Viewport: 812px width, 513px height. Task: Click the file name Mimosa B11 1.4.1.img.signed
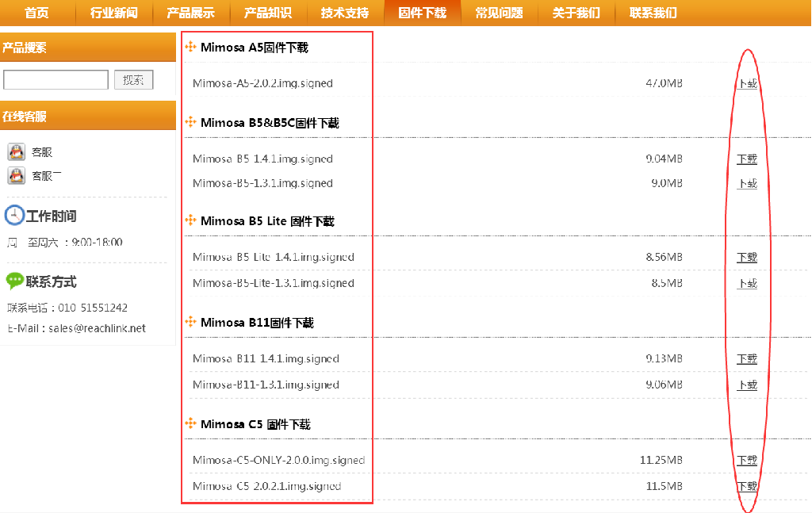(x=266, y=358)
